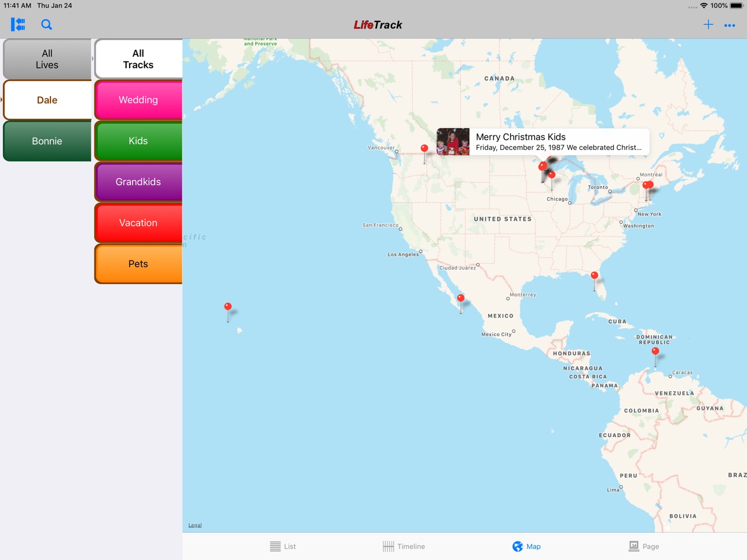The image size is (747, 560).
Task: Select the Wedding track
Action: point(138,100)
